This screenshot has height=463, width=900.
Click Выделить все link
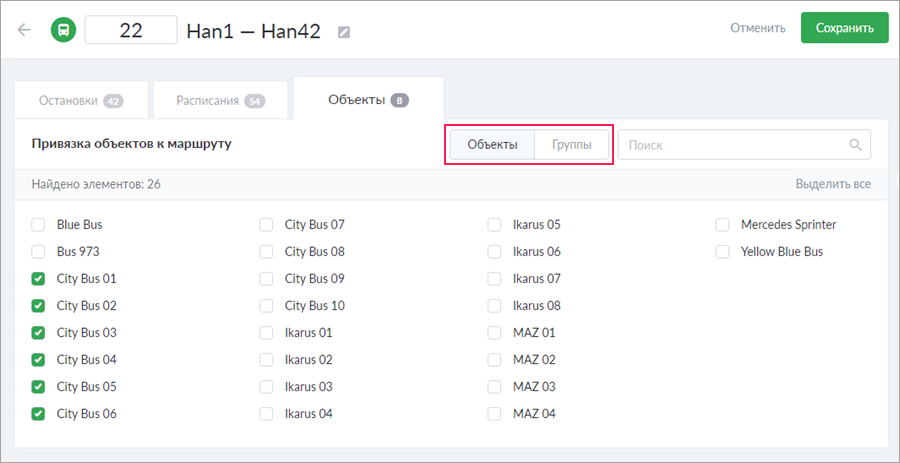[x=833, y=184]
